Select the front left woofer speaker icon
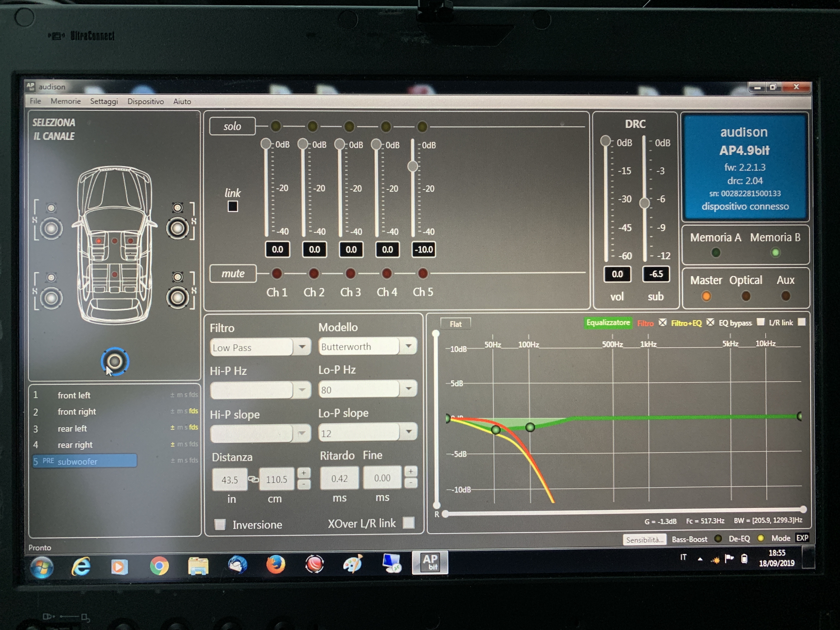Viewport: 840px width, 630px height. pyautogui.click(x=51, y=229)
